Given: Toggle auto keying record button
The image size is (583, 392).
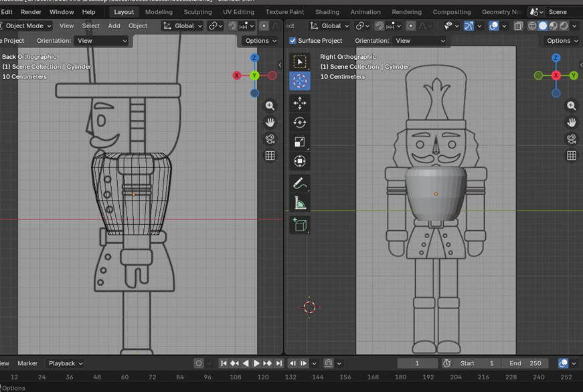Looking at the screenshot, I should pos(199,363).
